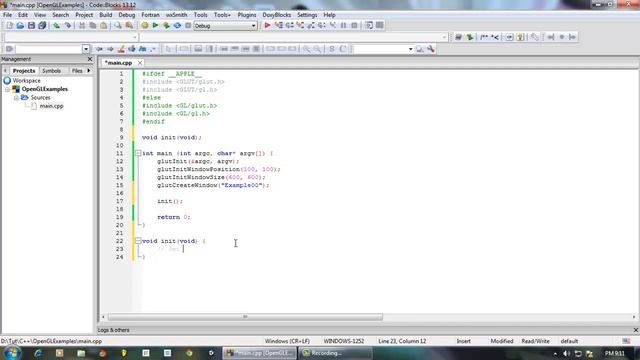
Task: Toggle the C comment selection button
Action: [343, 49]
